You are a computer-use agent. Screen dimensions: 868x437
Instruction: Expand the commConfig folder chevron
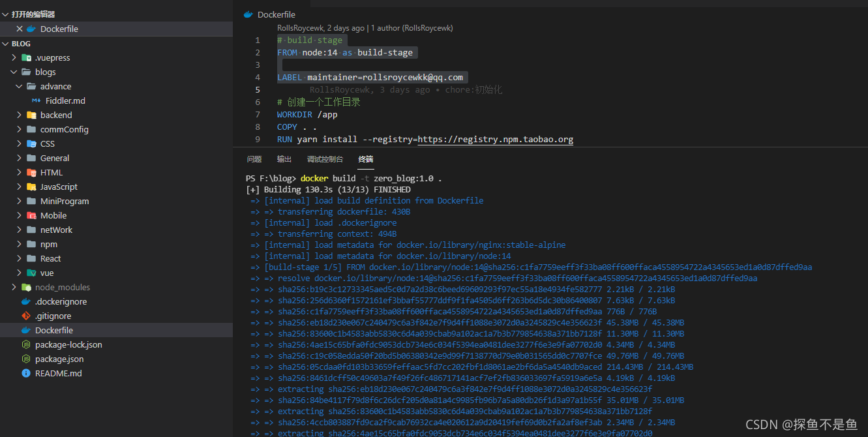(x=20, y=129)
